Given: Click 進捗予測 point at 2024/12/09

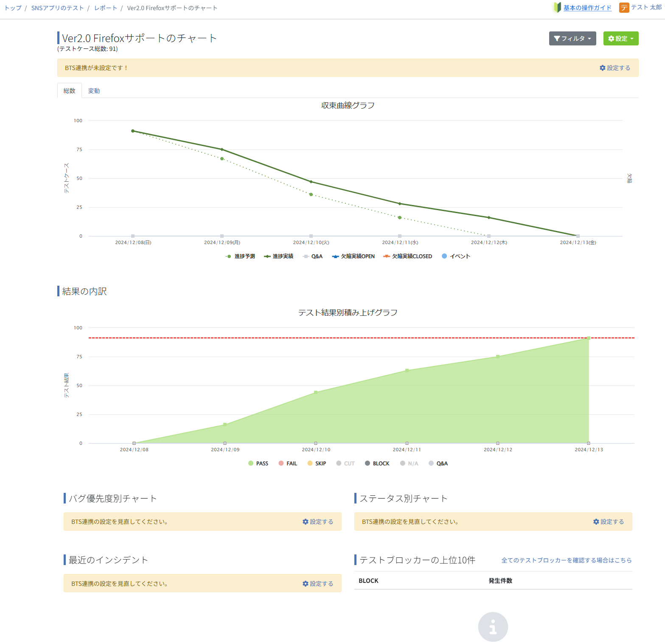Looking at the screenshot, I should [x=222, y=159].
